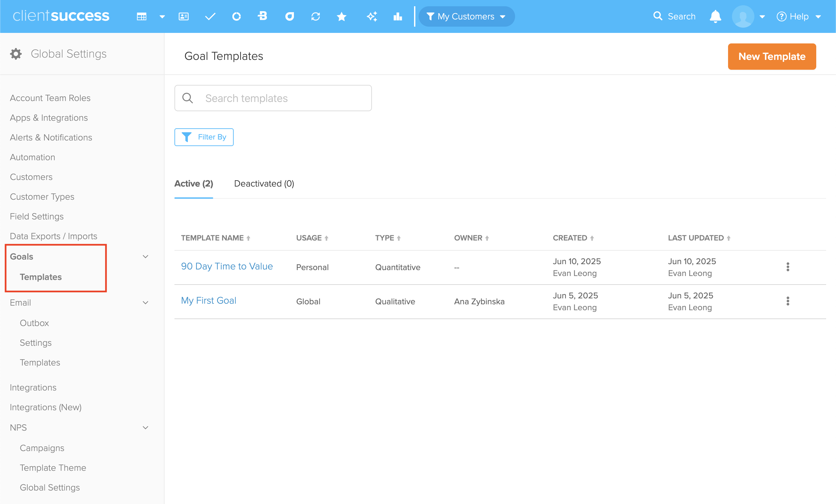The height and width of the screenshot is (504, 836).
Task: Collapse the Email section chevron
Action: tap(145, 303)
